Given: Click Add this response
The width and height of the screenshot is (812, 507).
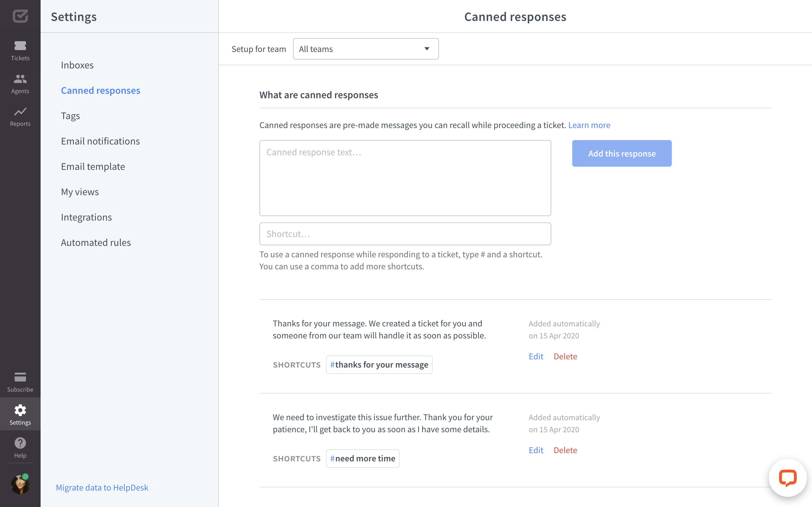Looking at the screenshot, I should pos(621,153).
